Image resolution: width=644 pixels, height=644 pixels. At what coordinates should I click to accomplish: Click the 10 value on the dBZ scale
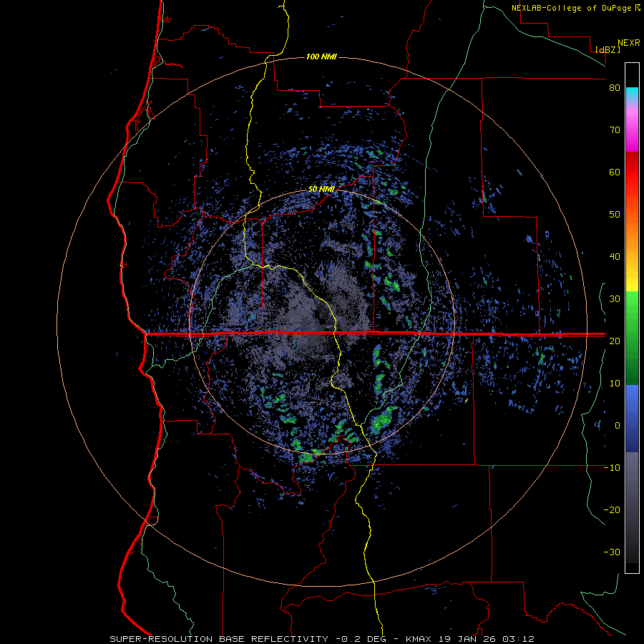(x=615, y=384)
